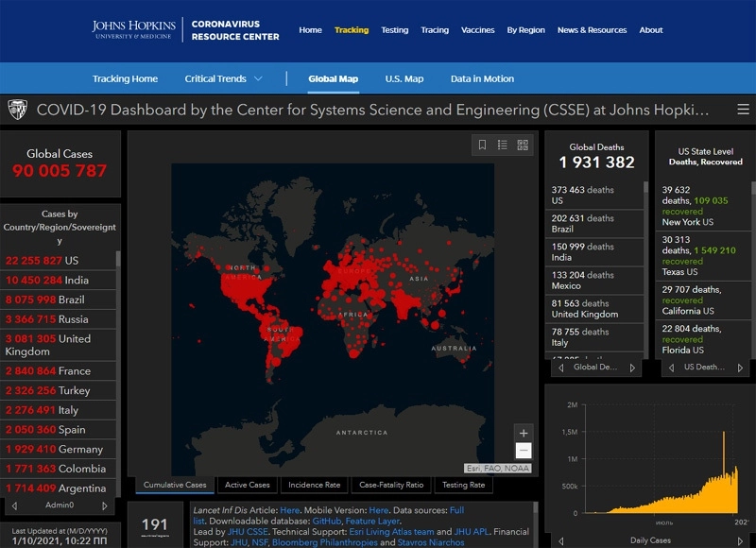The width and height of the screenshot is (756, 548).
Task: Select the Incidence Rate map tab
Action: coord(314,485)
